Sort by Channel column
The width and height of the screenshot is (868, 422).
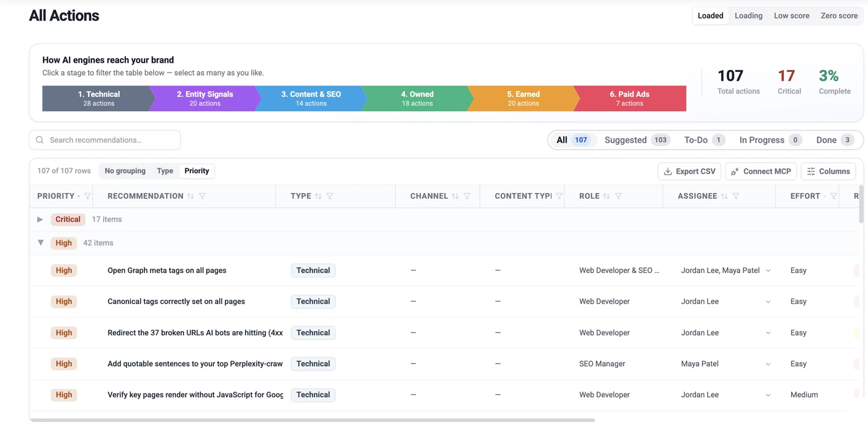pos(455,196)
